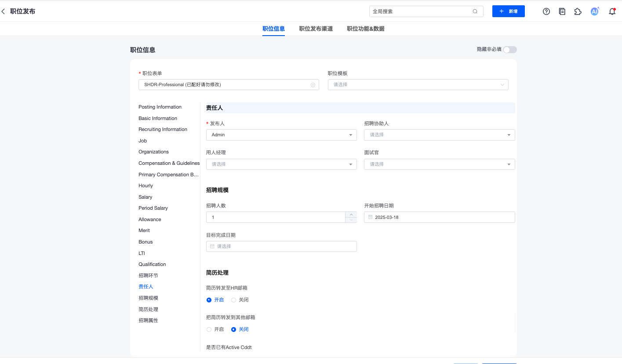Screen dimensions: 622x364
Task: Click the puzzle piece extensions icon
Action: tap(578, 11)
